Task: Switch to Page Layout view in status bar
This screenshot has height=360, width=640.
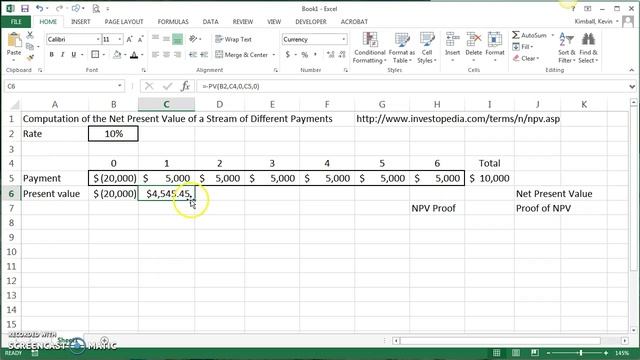Action: coord(516,353)
